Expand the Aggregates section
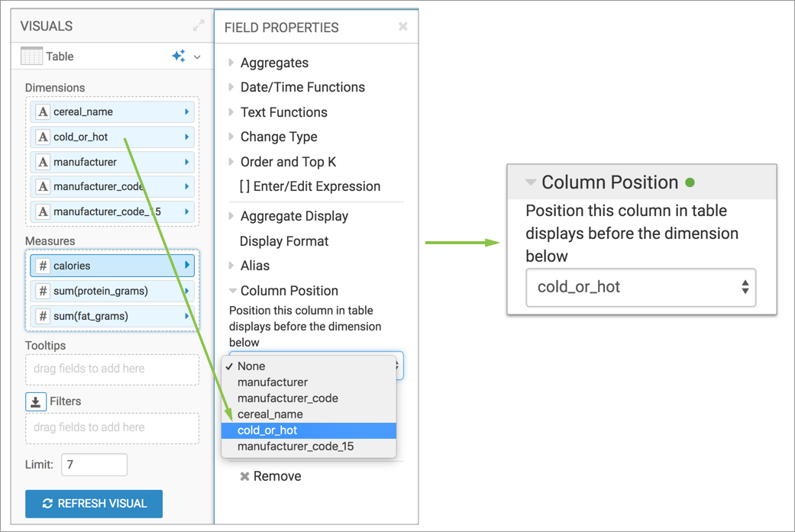 point(231,63)
